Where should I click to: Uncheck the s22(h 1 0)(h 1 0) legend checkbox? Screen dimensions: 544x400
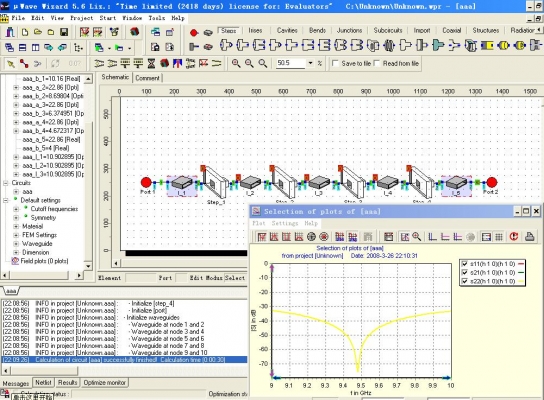465,281
